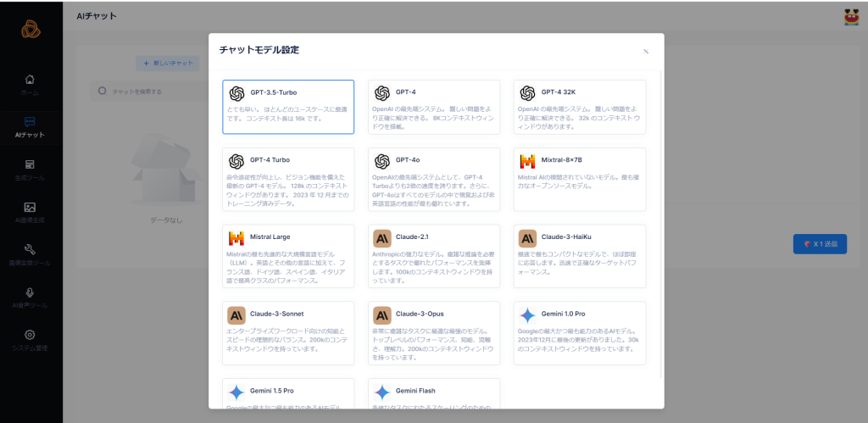Open the AI画像生成 image icon in sidebar
This screenshot has width=868, height=423.
(x=31, y=207)
